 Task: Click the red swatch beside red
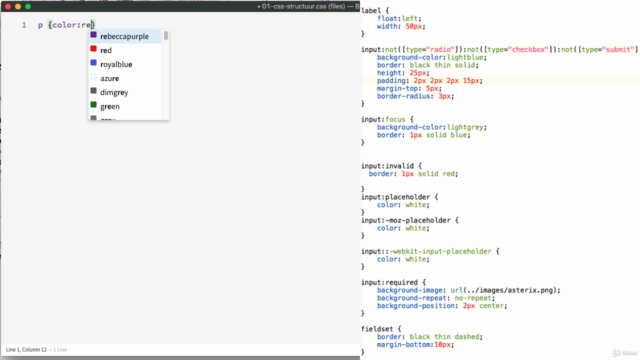(93, 49)
